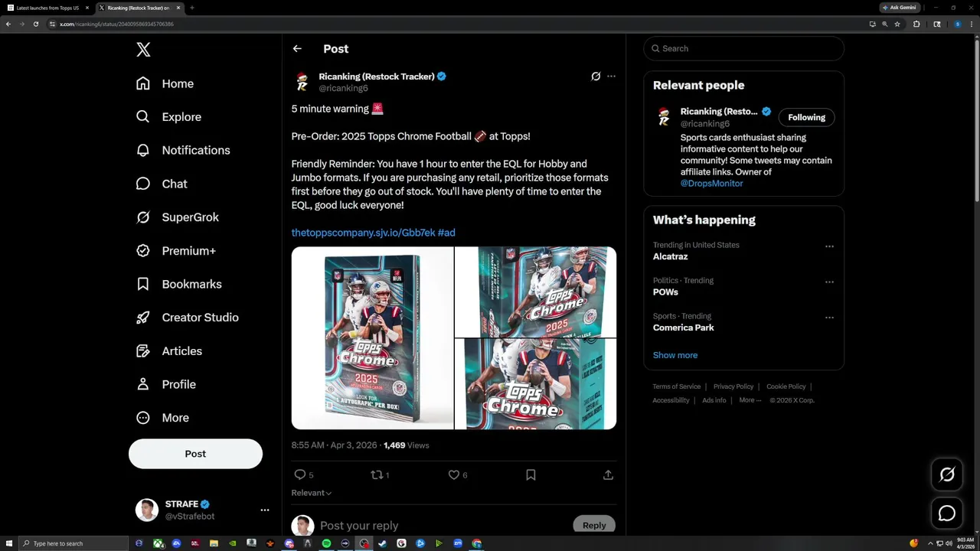The image size is (980, 551).
Task: Open the Cookie Policy link
Action: click(786, 386)
